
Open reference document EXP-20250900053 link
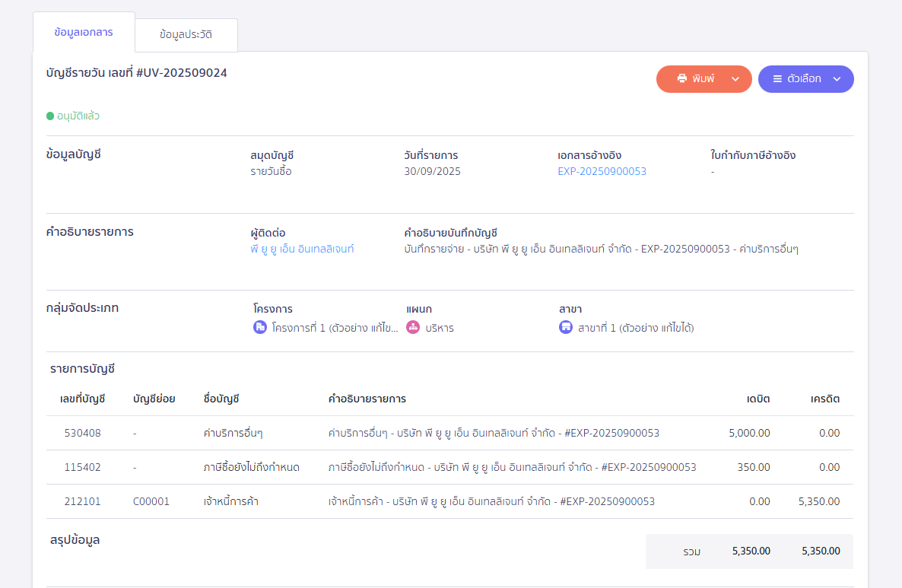tap(602, 171)
